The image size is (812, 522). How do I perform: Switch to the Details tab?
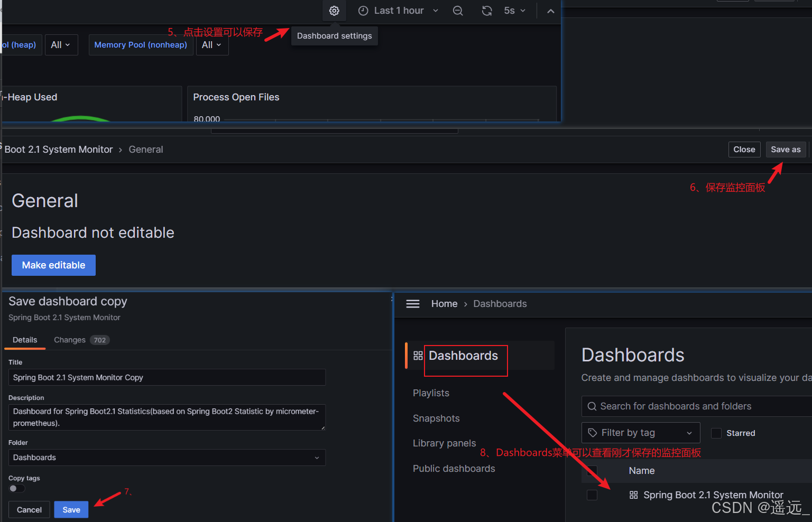(25, 340)
